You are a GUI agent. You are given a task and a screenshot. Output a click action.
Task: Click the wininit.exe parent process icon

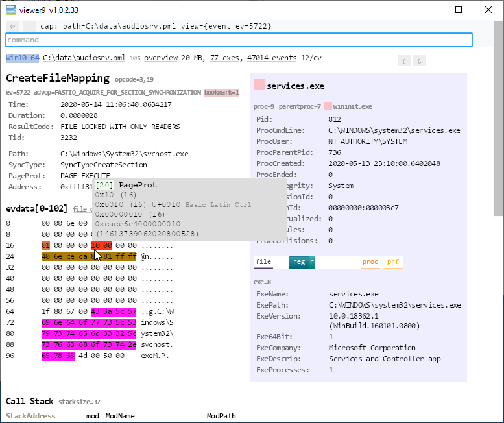(x=328, y=106)
